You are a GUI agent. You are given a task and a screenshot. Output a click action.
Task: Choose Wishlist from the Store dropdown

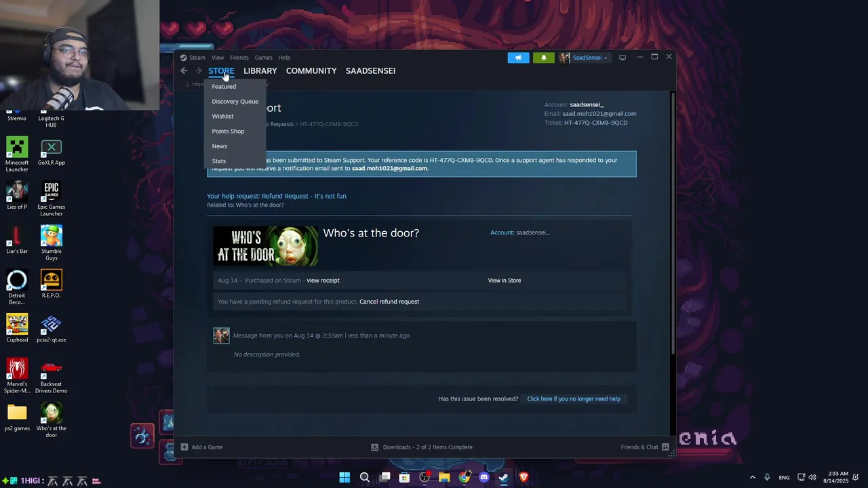coord(222,117)
